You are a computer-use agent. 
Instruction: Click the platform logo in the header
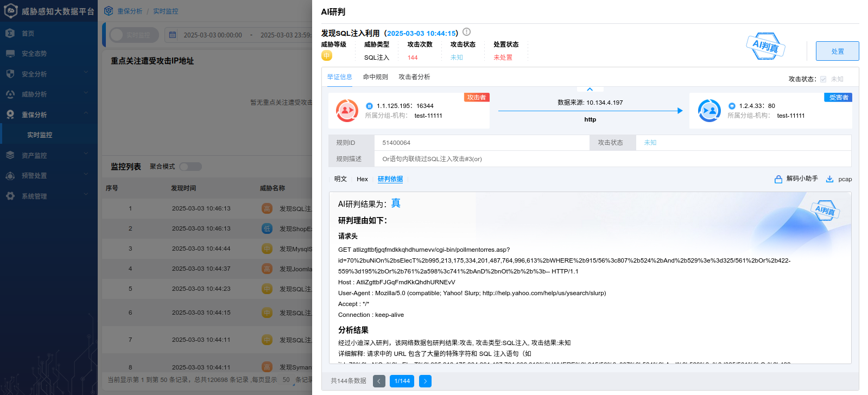pyautogui.click(x=11, y=11)
